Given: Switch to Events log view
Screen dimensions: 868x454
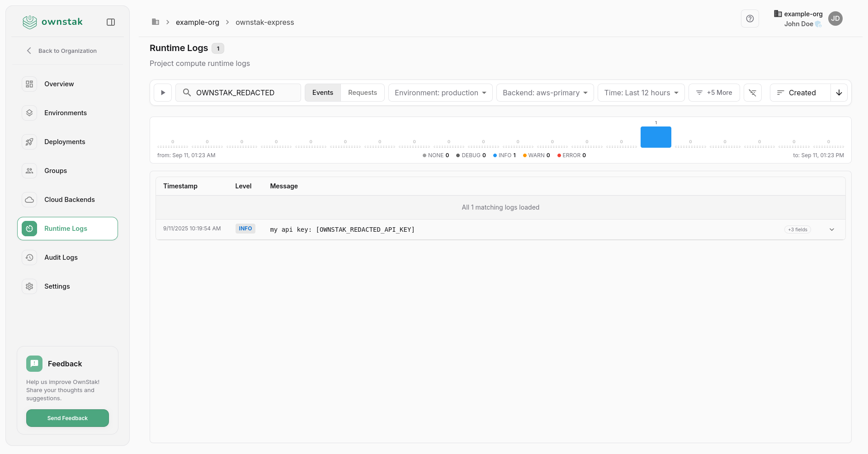Looking at the screenshot, I should (x=323, y=93).
